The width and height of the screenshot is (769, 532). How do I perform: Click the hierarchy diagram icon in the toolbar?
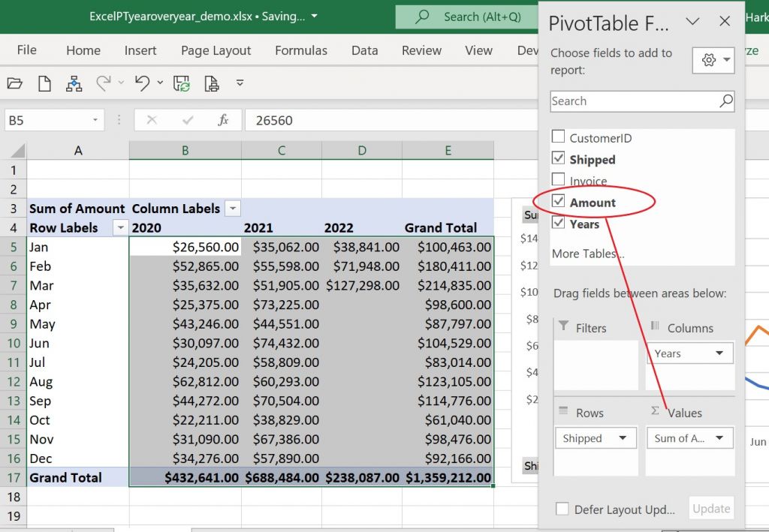[x=74, y=83]
